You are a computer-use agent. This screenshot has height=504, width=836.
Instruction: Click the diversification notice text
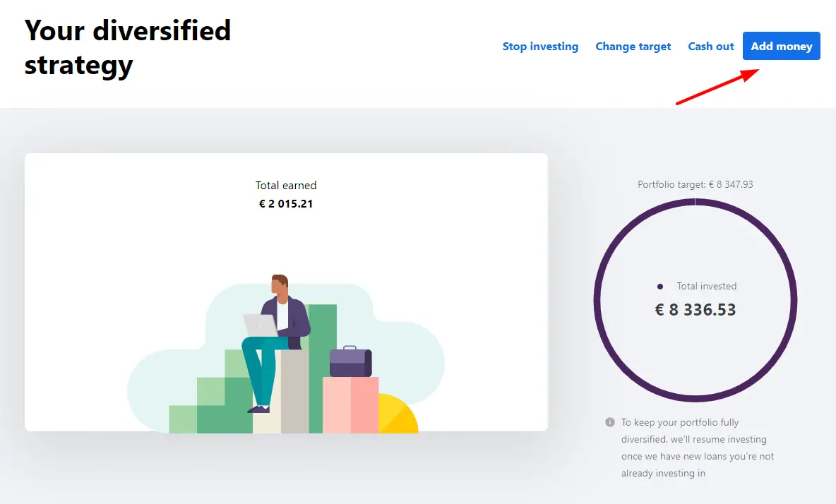698,448
